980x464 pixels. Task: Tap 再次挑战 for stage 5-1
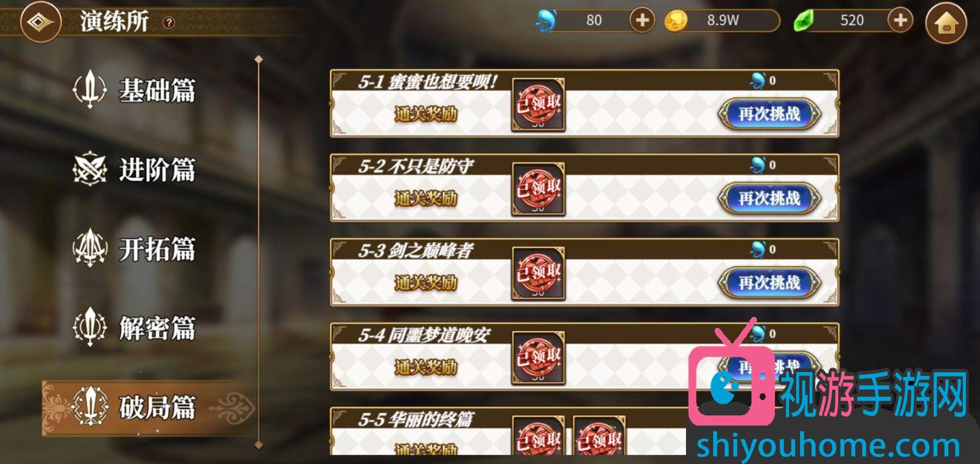pos(770,114)
